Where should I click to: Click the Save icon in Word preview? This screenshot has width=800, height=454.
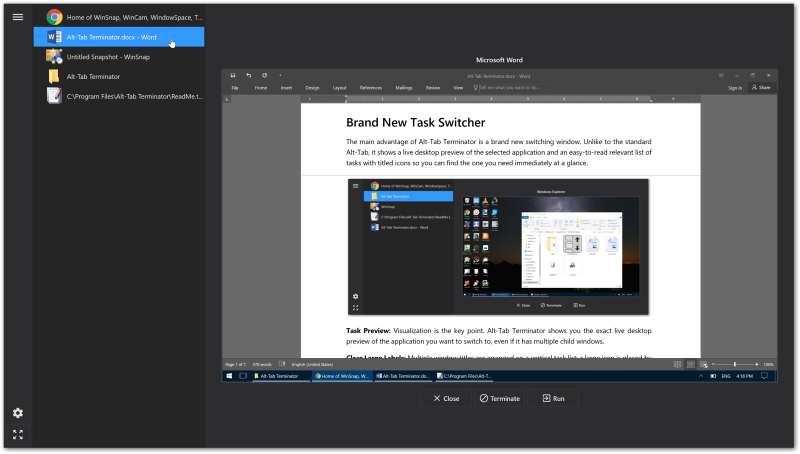click(233, 76)
